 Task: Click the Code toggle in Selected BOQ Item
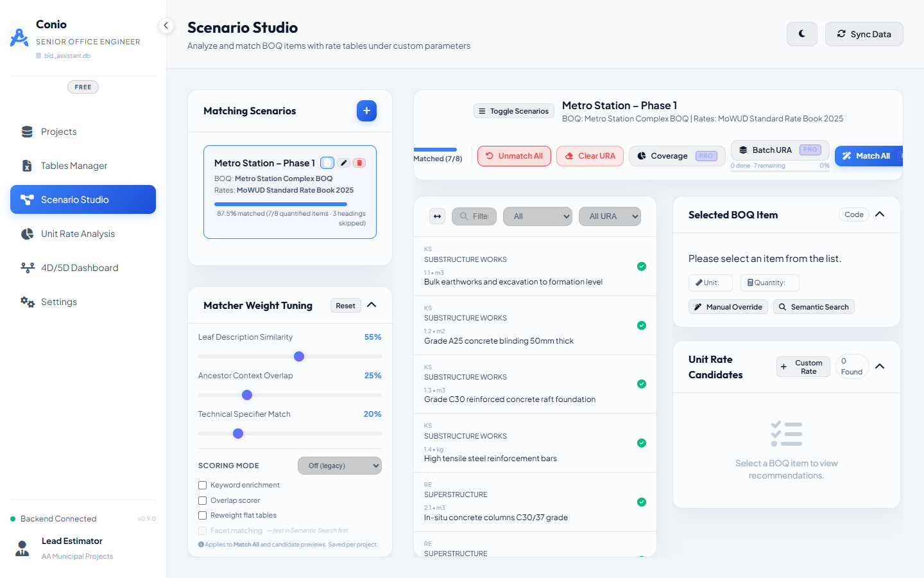tap(854, 215)
